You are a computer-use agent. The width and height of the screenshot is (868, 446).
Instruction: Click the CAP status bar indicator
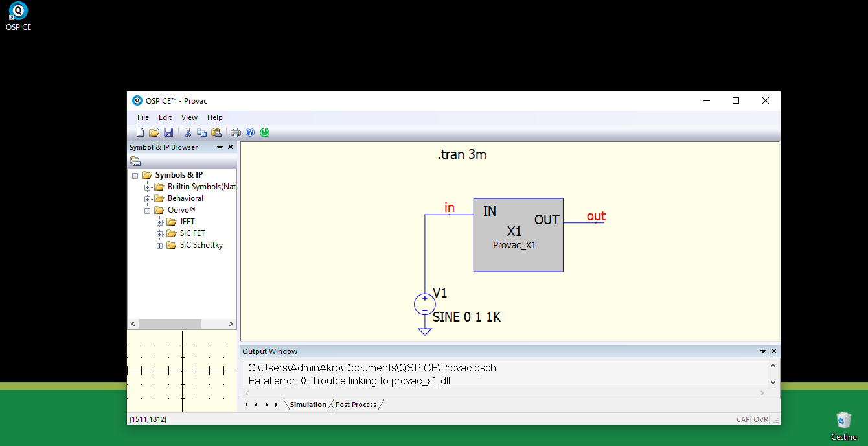[x=743, y=419]
